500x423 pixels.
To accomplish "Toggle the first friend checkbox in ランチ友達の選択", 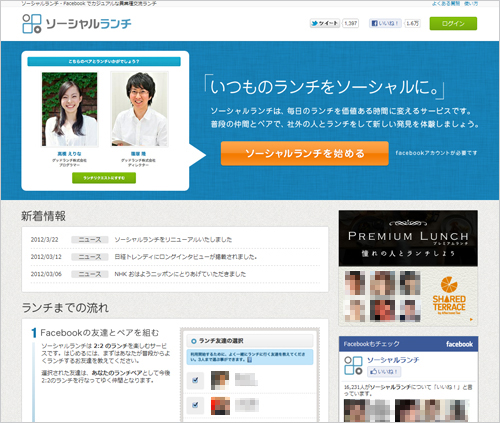I will point(195,380).
